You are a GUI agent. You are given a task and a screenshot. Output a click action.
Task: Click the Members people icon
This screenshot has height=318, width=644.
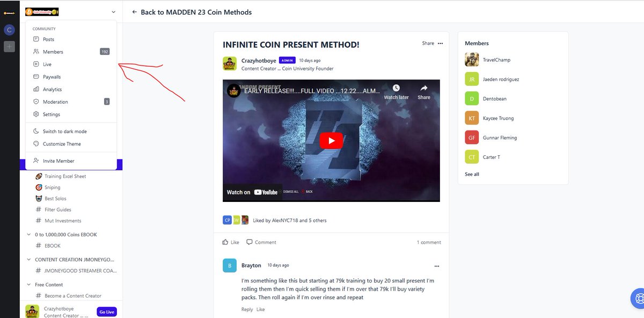[x=36, y=52]
